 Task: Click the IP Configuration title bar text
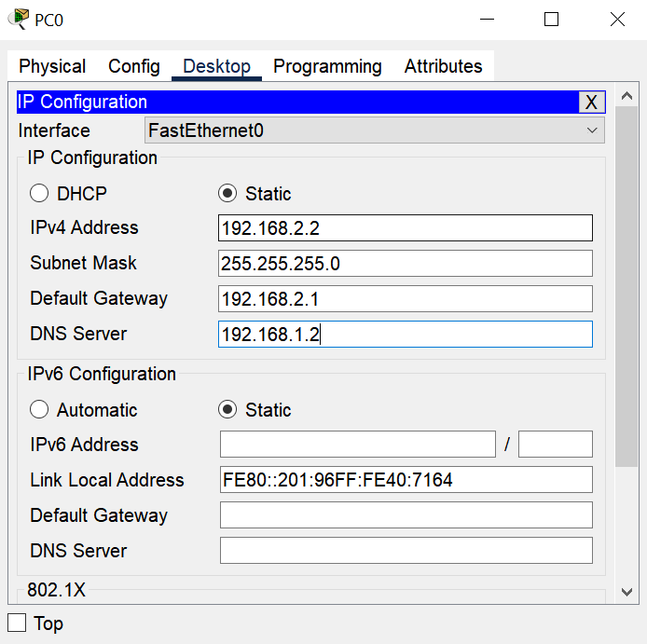pyautogui.click(x=82, y=102)
